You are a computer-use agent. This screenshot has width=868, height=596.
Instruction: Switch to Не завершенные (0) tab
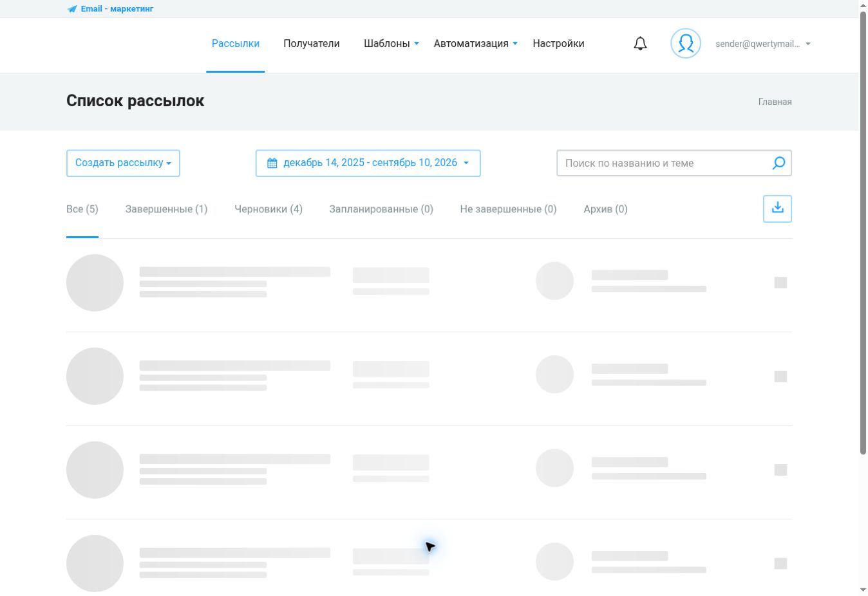click(x=508, y=209)
